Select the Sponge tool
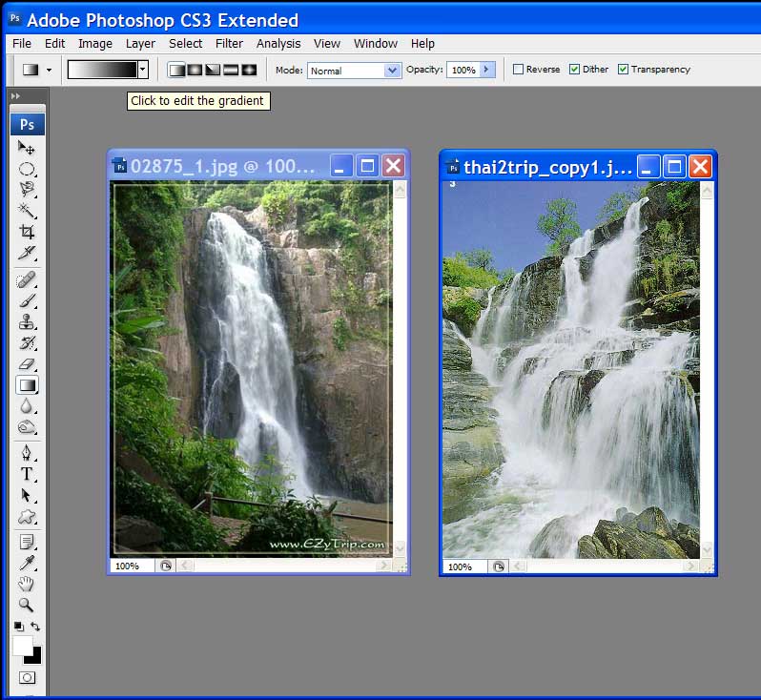Image resolution: width=761 pixels, height=700 pixels. tap(27, 427)
